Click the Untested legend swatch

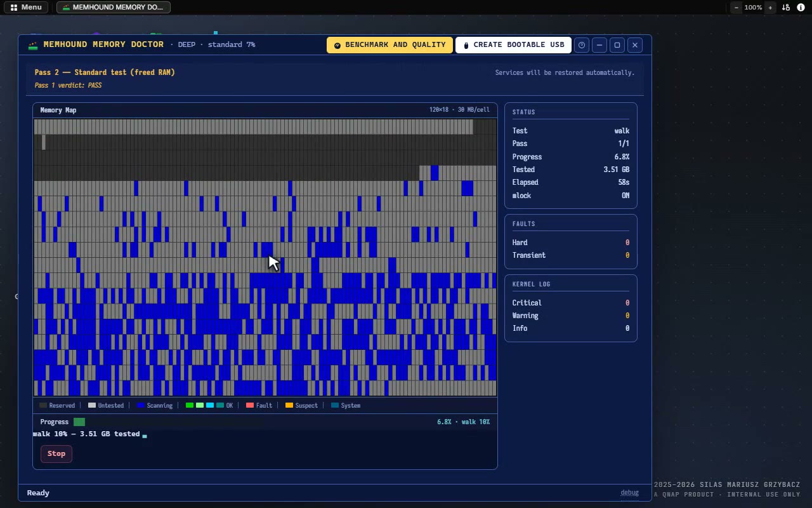coord(92,405)
